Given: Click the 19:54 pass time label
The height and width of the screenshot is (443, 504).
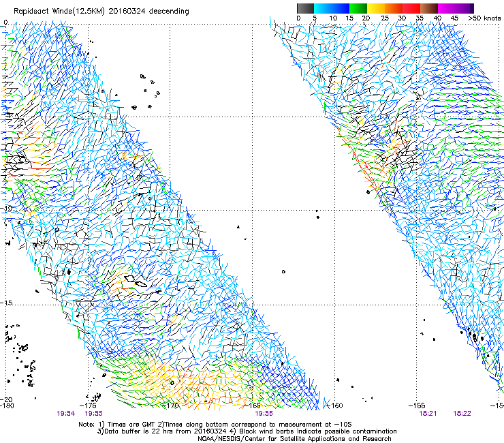Looking at the screenshot, I should click(x=66, y=414).
